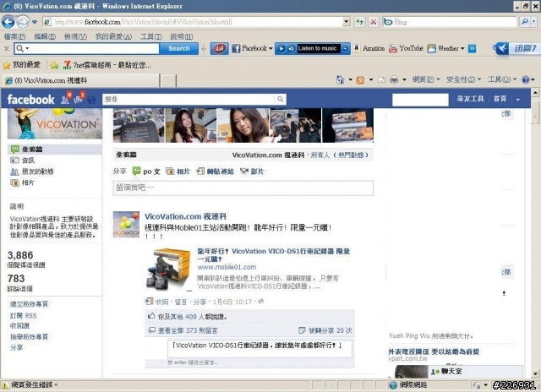This screenshot has width=541, height=392.
Task: Open the Bing search options dropdown
Action: 533,22
